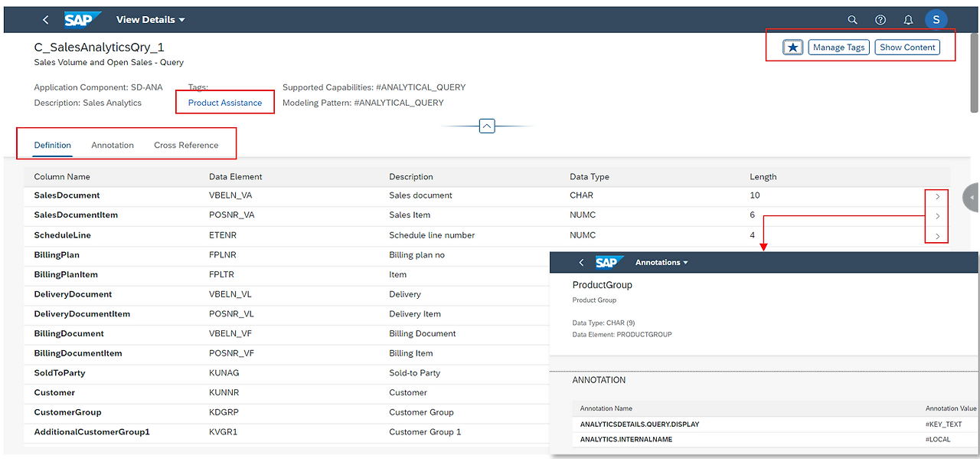
Task: Click the POSNR_VA data element
Action: (231, 215)
